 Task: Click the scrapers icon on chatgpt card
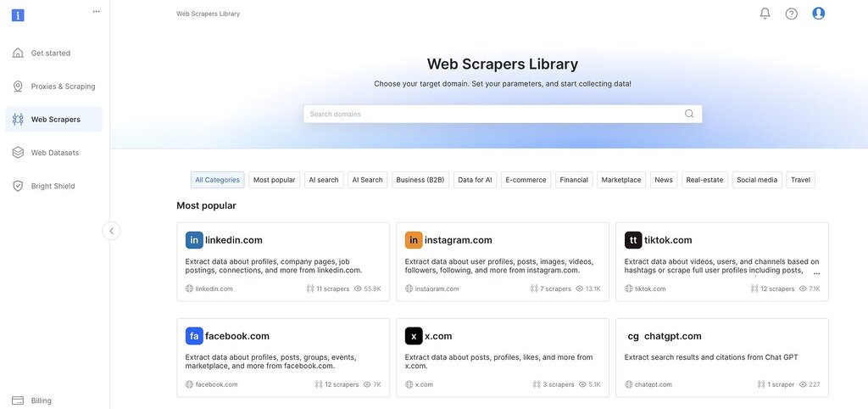(x=761, y=384)
